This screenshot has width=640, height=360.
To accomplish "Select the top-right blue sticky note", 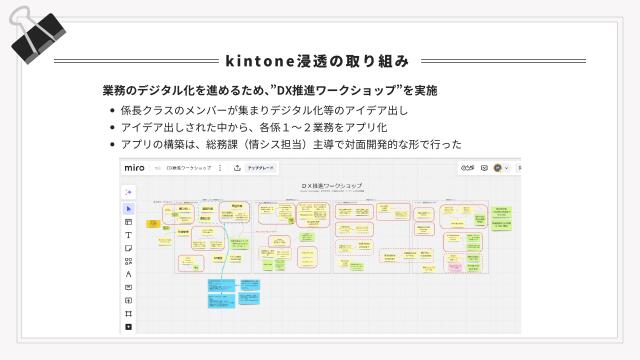I will 250,285.
